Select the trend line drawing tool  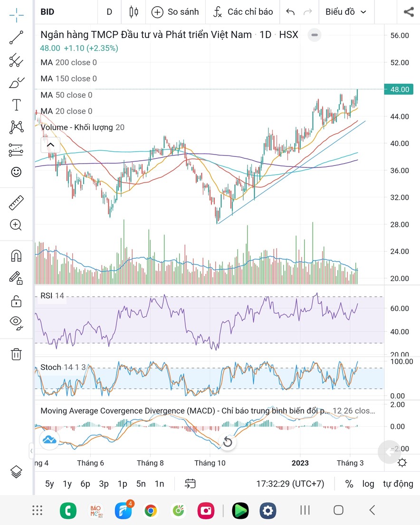click(16, 38)
